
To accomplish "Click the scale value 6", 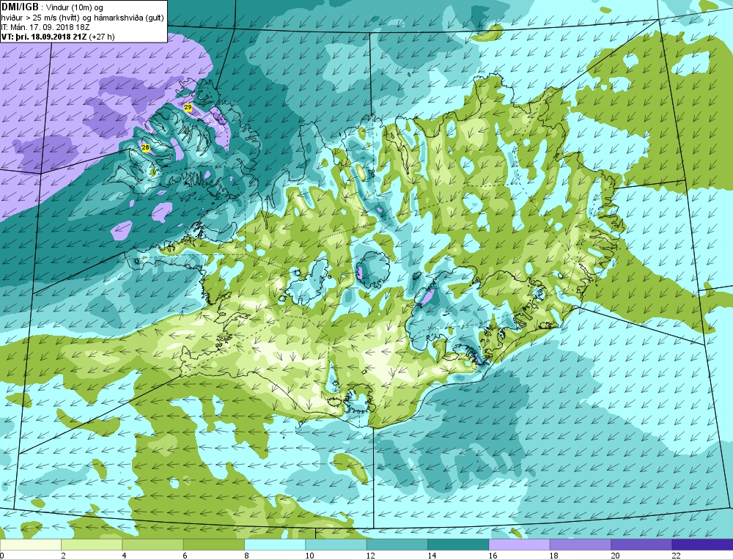I will coord(185,556).
